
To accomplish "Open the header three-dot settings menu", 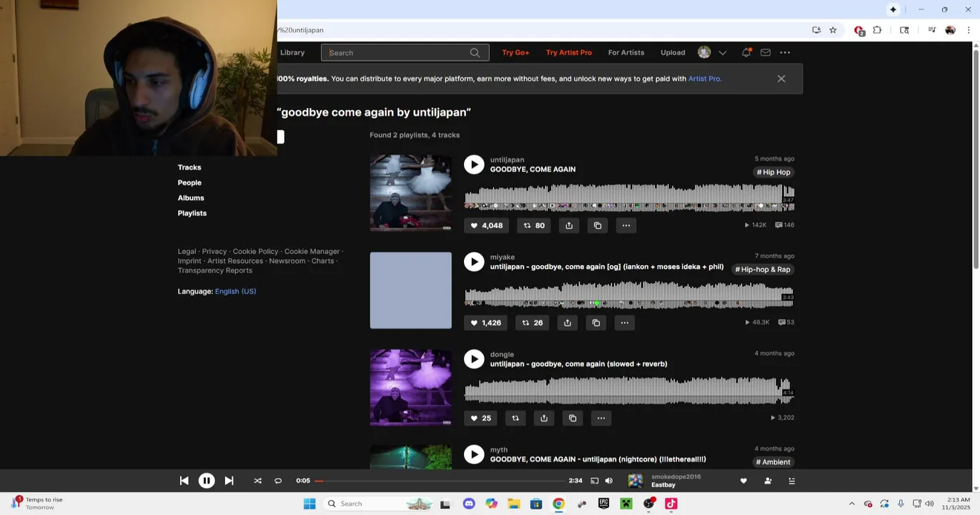I will [x=785, y=52].
